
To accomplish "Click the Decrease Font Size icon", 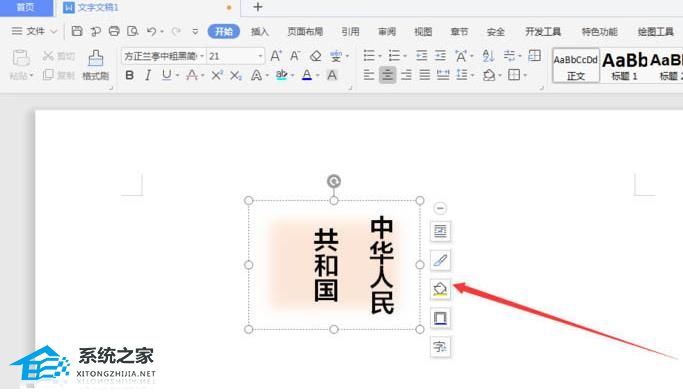I will 295,56.
